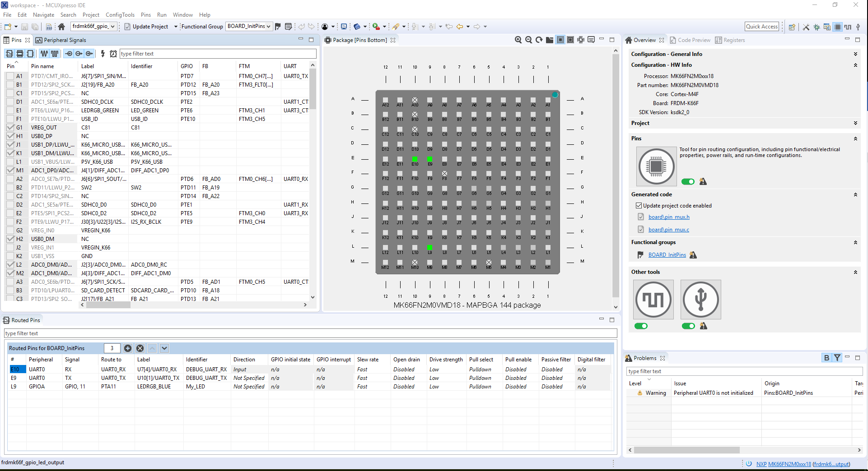The width and height of the screenshot is (868, 471).
Task: Open the large USB tool icon
Action: pyautogui.click(x=700, y=300)
